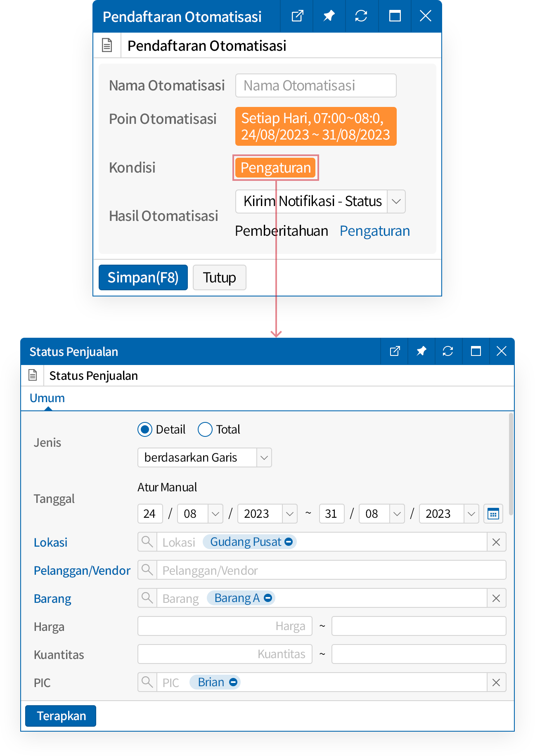Click the pin icon in Pendaftaran Otomatisasi
Image resolution: width=535 pixels, height=756 pixels.
pos(329,17)
